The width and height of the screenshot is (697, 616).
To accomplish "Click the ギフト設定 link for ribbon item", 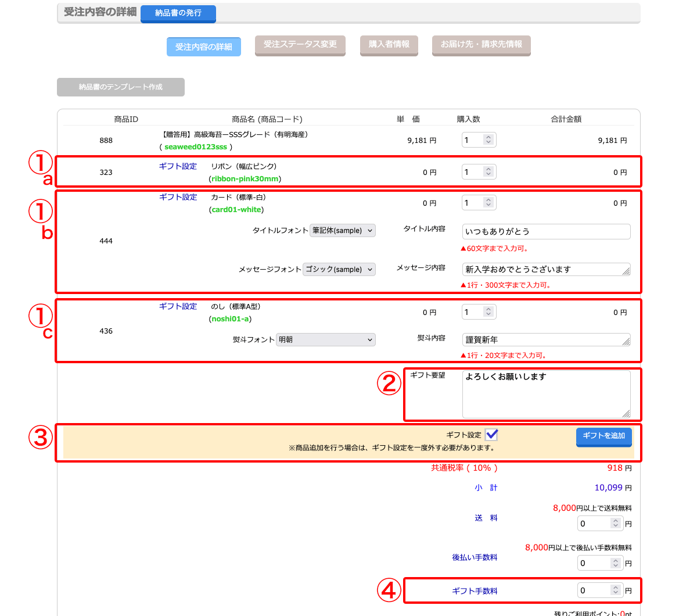I will click(x=178, y=166).
